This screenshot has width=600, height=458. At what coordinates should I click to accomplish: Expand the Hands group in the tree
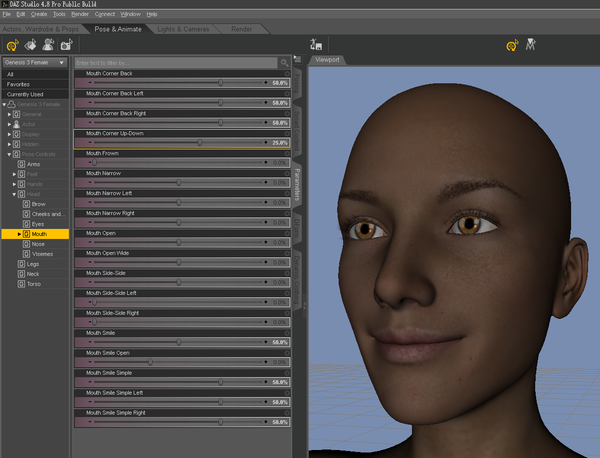(15, 184)
